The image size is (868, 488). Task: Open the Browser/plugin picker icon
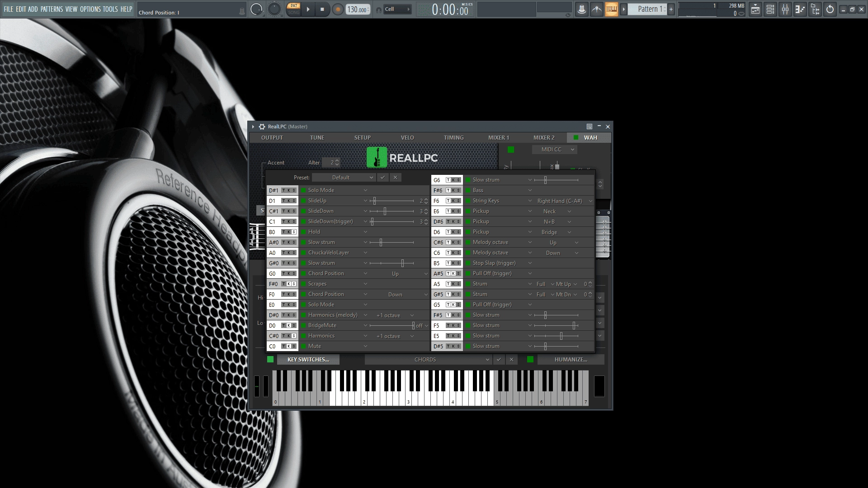(x=815, y=9)
